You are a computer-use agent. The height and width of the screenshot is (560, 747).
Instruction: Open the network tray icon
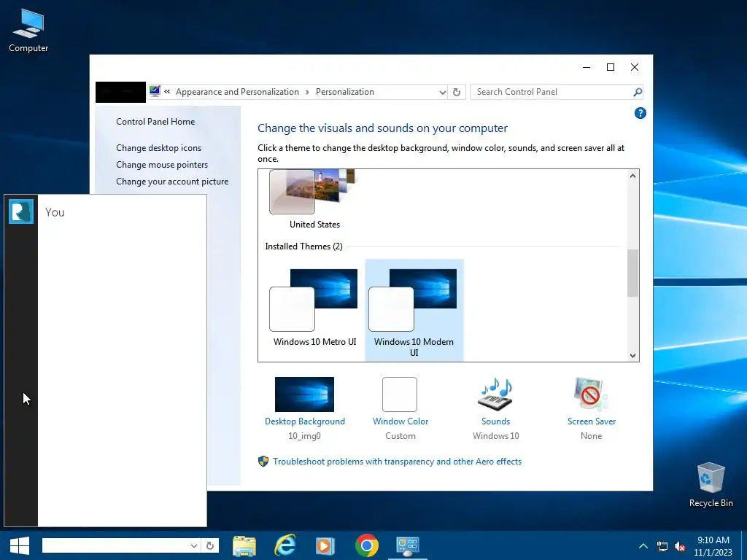point(662,546)
